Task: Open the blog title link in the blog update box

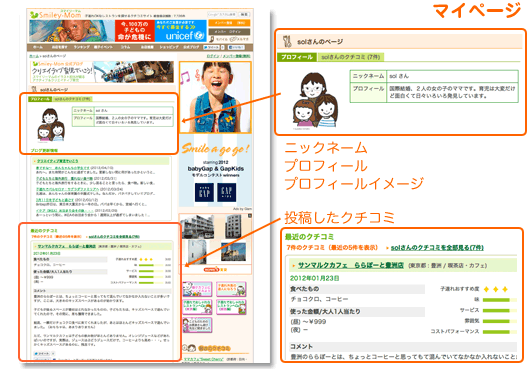Action: coord(57,161)
